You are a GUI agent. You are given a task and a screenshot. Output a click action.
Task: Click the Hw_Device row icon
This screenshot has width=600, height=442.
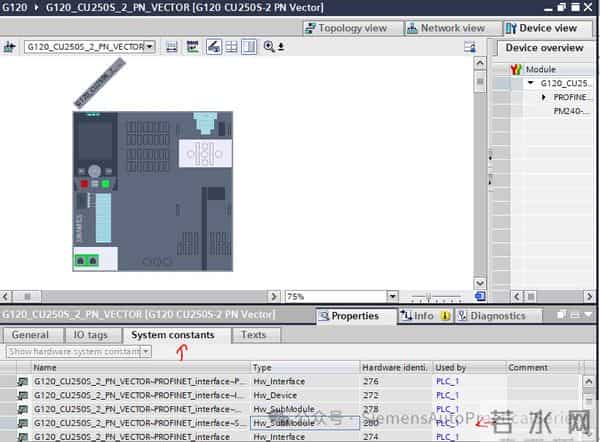[x=22, y=396]
